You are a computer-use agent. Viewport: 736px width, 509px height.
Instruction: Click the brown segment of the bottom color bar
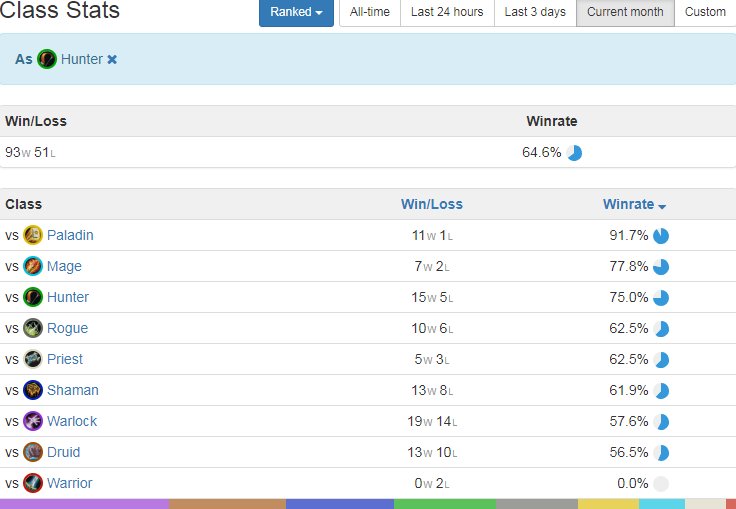tap(227, 504)
